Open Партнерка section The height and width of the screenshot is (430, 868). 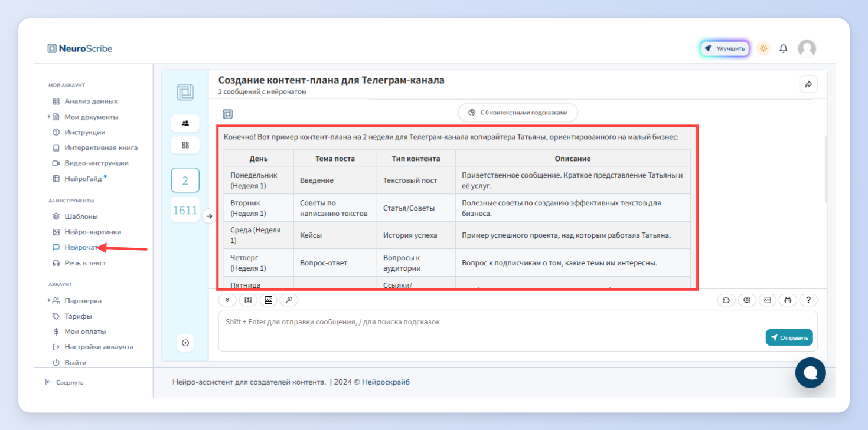(83, 300)
